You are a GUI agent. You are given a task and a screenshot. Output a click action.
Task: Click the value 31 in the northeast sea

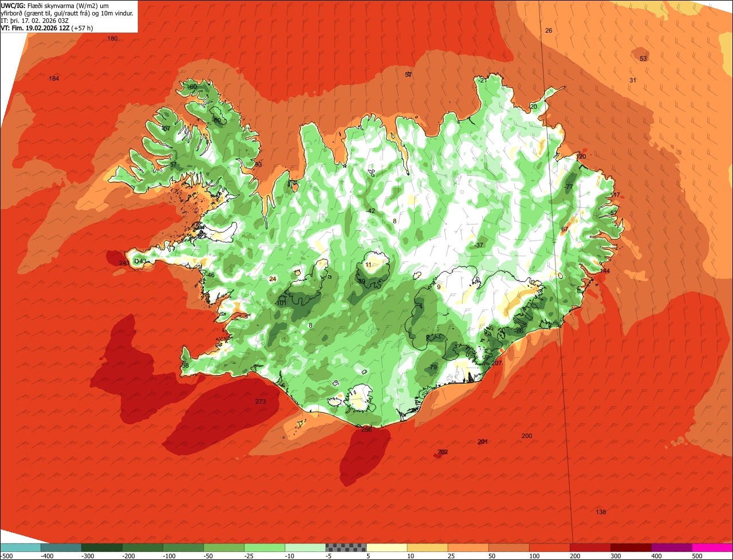[x=633, y=80]
